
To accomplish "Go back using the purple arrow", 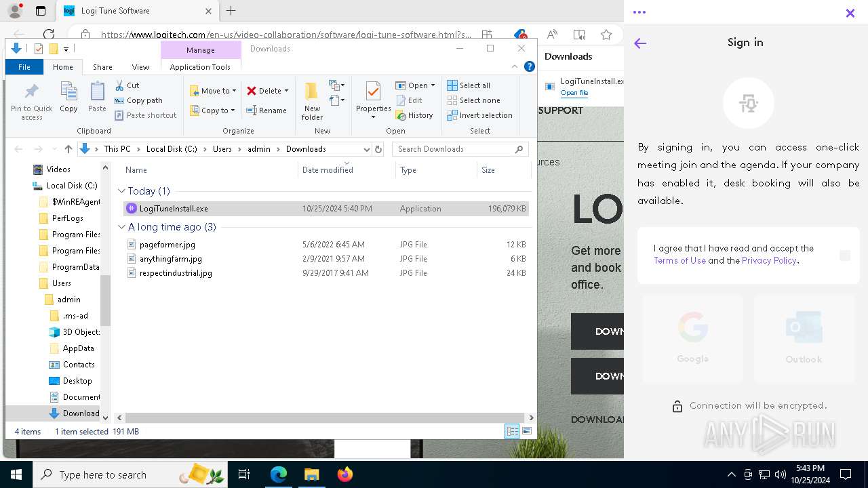I will (640, 43).
